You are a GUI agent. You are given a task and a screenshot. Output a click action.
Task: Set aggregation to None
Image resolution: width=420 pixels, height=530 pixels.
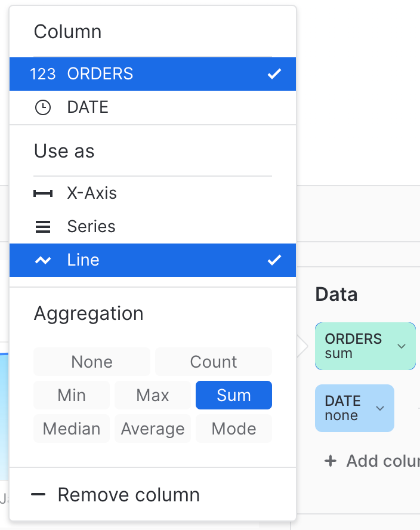(x=92, y=362)
